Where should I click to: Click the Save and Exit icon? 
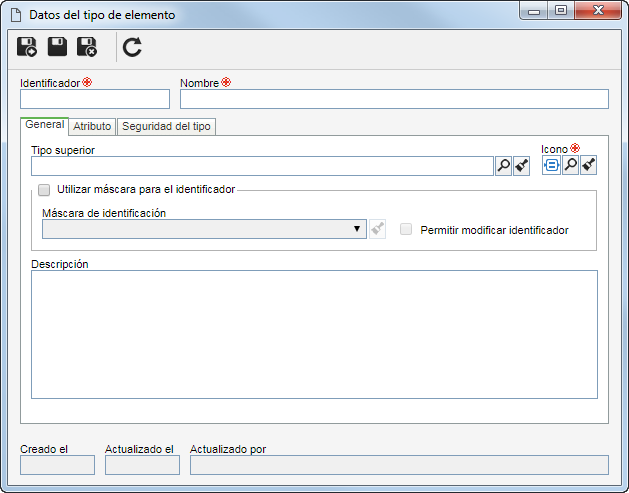[x=87, y=47]
